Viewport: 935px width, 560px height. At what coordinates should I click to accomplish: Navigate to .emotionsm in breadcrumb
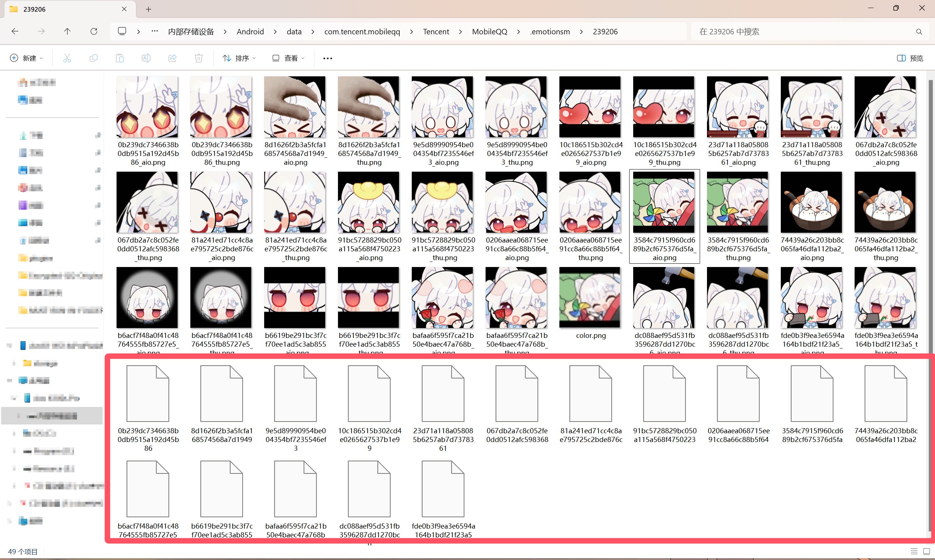(550, 32)
